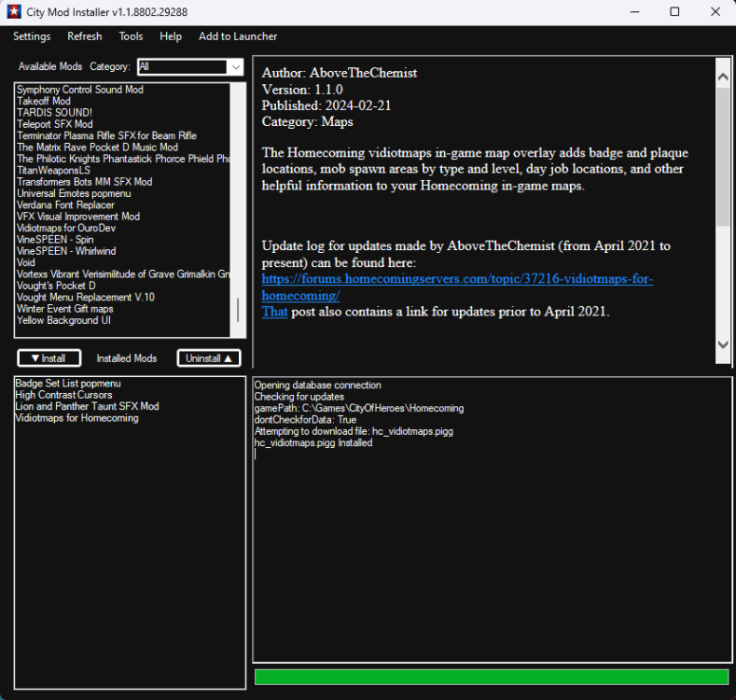
Task: Click the description scrollbar up arrow
Action: point(723,71)
